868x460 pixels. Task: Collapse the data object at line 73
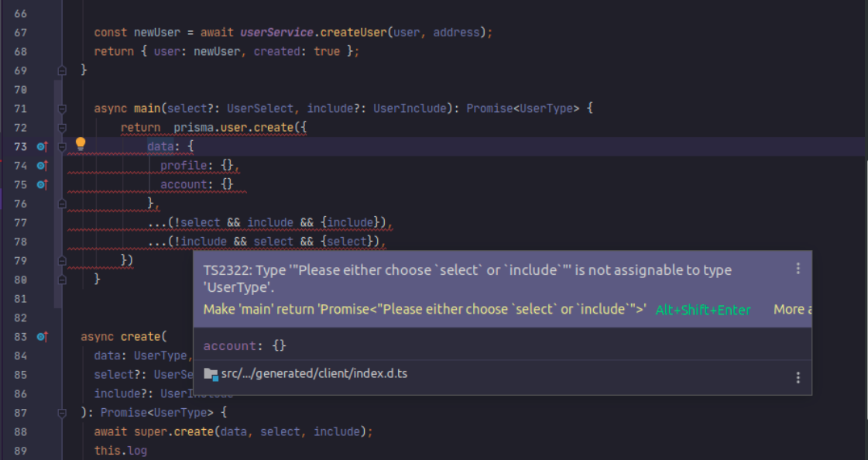click(62, 146)
